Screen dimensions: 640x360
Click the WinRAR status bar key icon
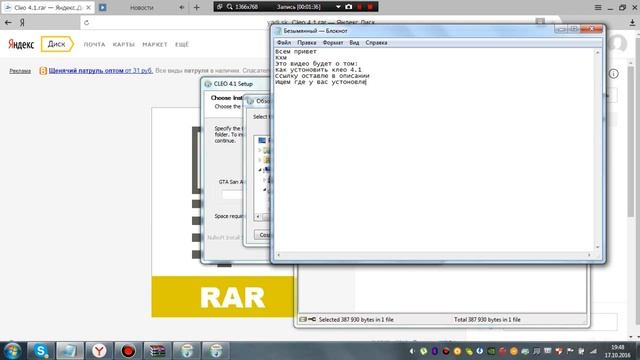click(312, 319)
